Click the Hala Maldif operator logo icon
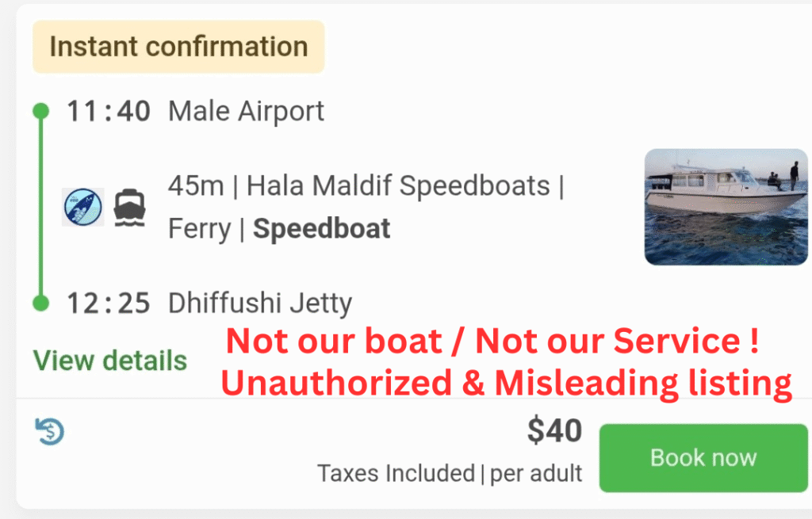812x519 pixels. click(x=83, y=207)
